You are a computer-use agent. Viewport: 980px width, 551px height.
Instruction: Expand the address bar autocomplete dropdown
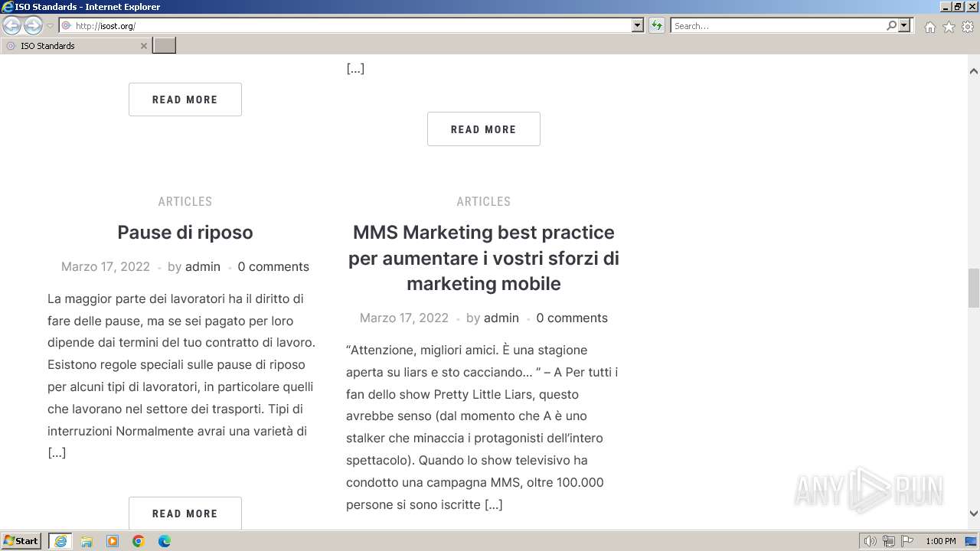[638, 26]
